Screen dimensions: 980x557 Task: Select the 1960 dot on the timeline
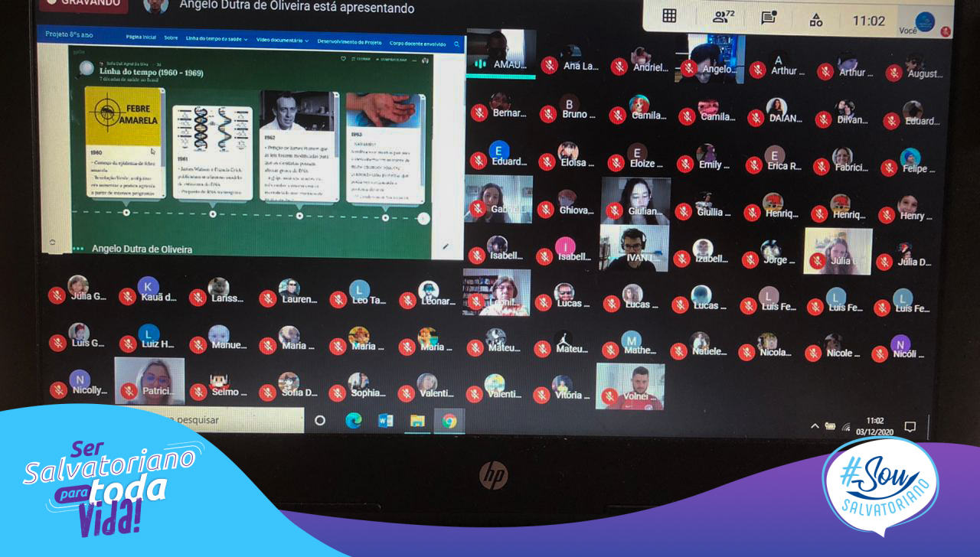(126, 212)
